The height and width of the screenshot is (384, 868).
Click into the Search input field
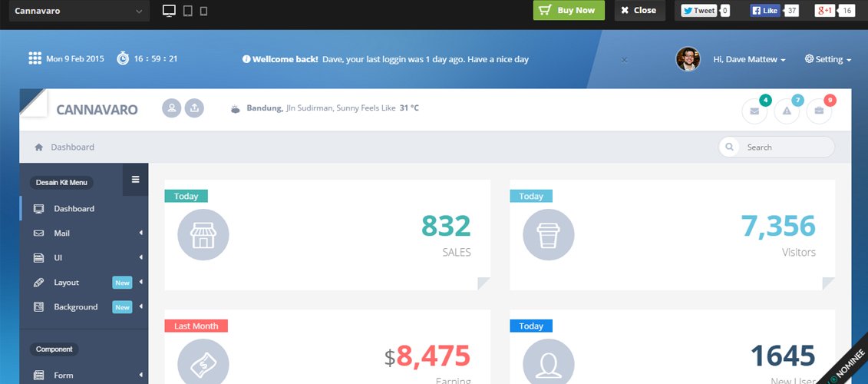784,147
